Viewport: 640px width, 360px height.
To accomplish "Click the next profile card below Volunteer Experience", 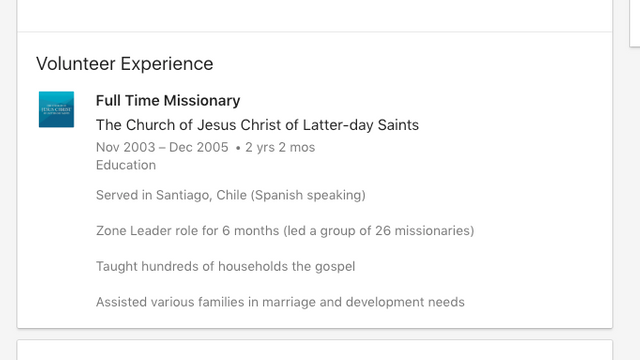I will [315, 350].
